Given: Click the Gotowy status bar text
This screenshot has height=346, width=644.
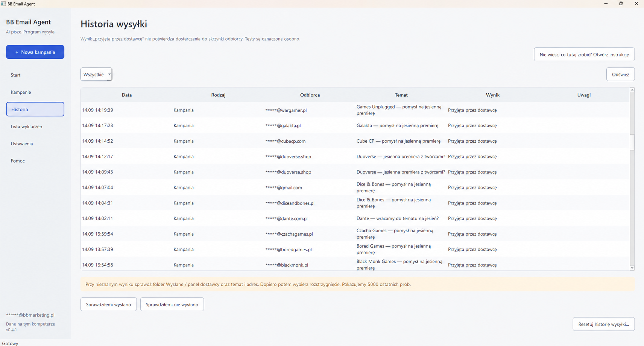Looking at the screenshot, I should coord(10,343).
